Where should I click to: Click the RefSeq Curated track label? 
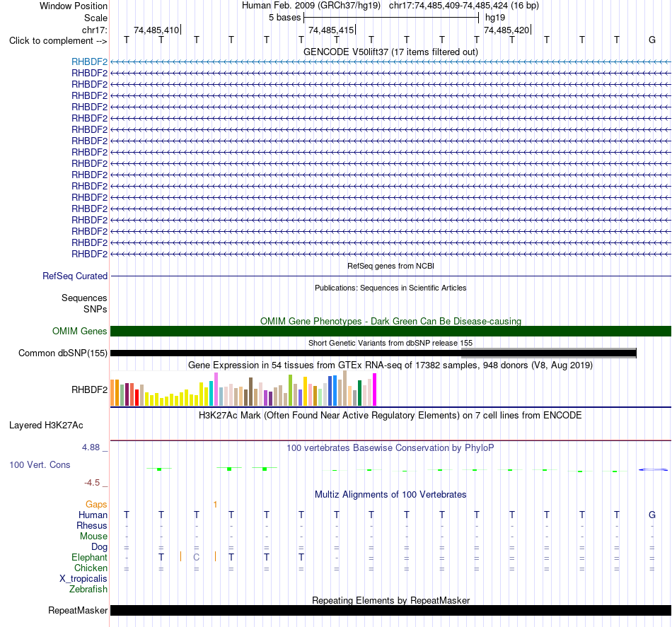point(74,276)
